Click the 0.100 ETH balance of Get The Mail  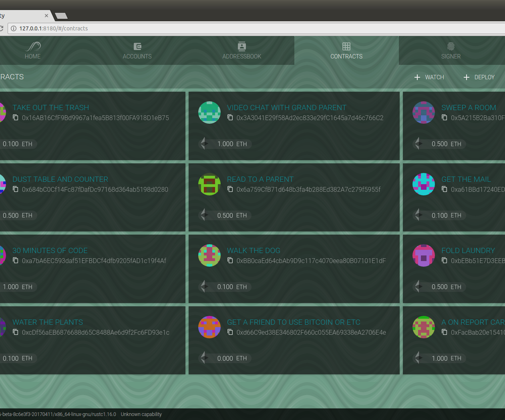point(439,215)
